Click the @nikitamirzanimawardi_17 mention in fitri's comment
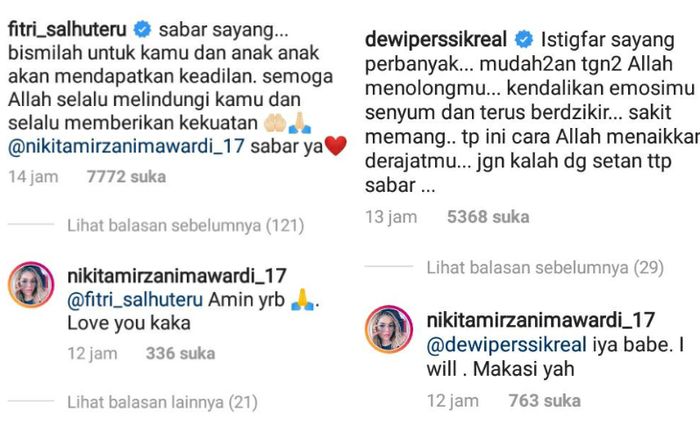 pyautogui.click(x=126, y=146)
